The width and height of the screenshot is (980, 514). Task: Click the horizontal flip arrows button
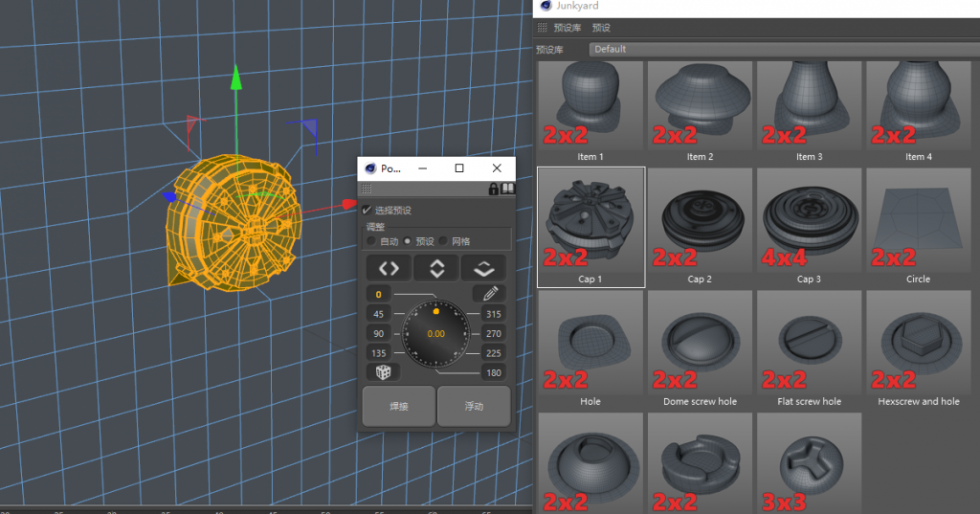coord(389,268)
